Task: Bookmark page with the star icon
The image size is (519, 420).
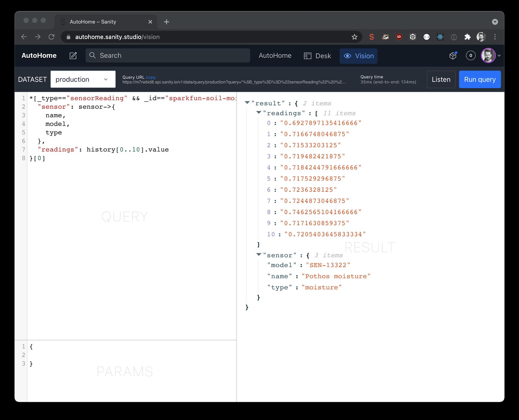Action: (x=355, y=37)
